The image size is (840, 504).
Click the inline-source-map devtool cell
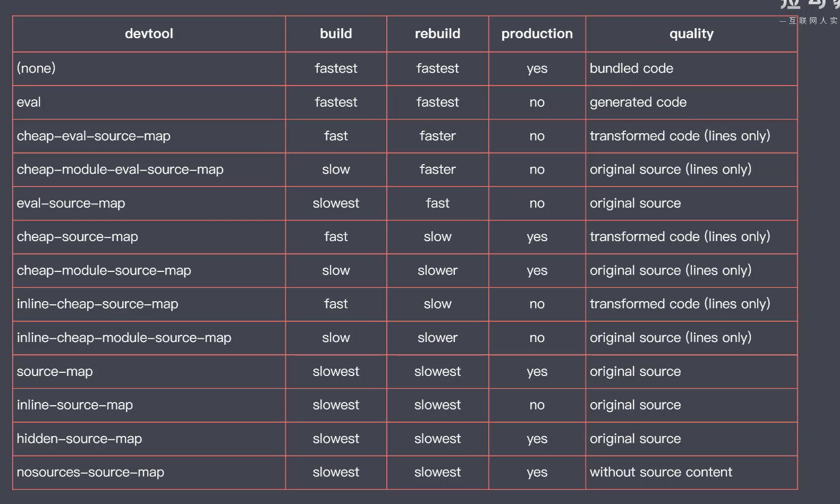[74, 405]
